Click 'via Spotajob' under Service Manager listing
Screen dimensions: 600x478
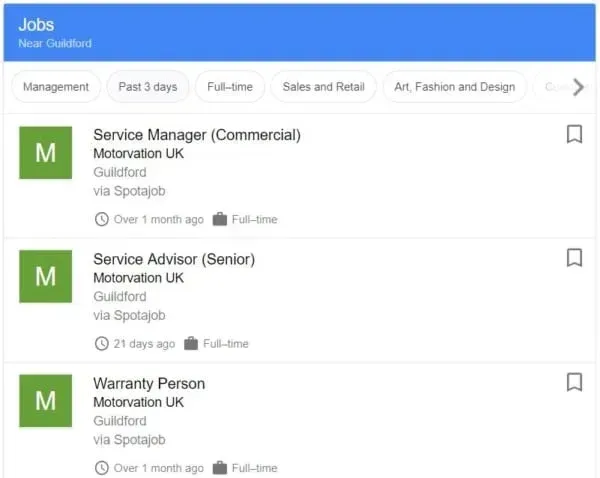pos(129,191)
